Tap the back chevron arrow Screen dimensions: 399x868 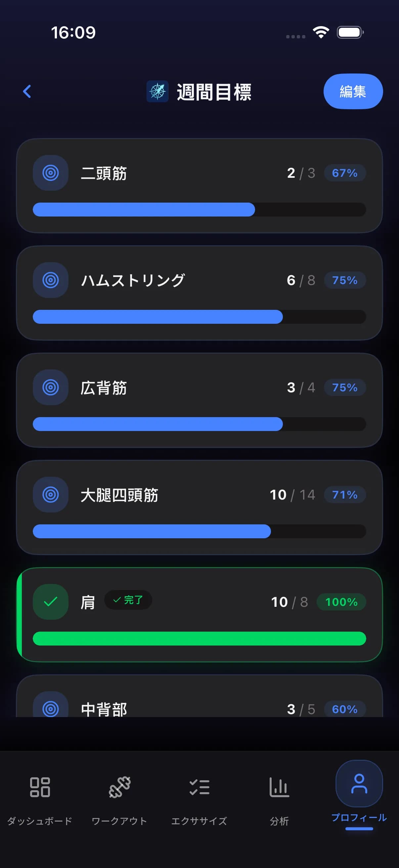[27, 91]
